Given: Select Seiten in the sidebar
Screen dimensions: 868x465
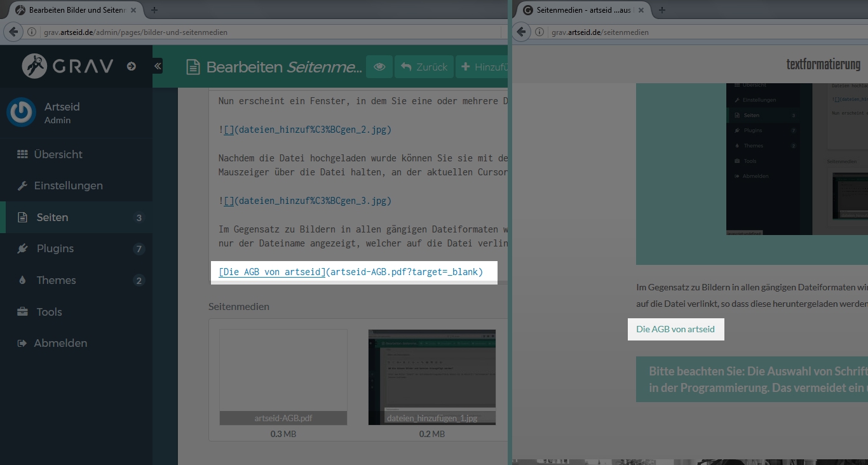Looking at the screenshot, I should coord(52,217).
